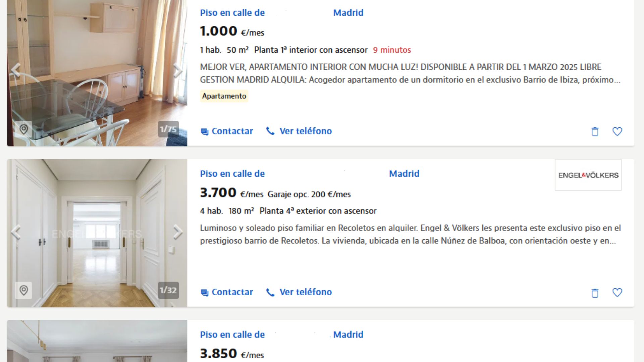Open the 1.000 €/mes Piso en calle listing title
The height and width of the screenshot is (362, 644).
point(282,13)
